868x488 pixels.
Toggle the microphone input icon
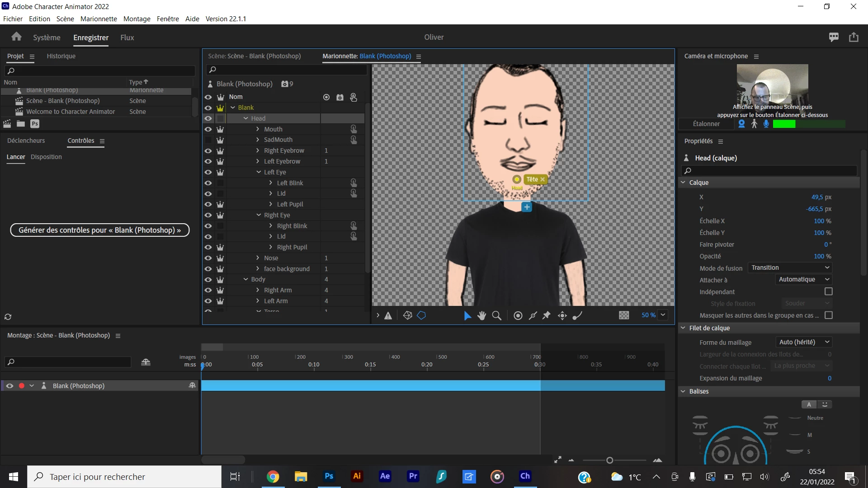click(x=766, y=124)
